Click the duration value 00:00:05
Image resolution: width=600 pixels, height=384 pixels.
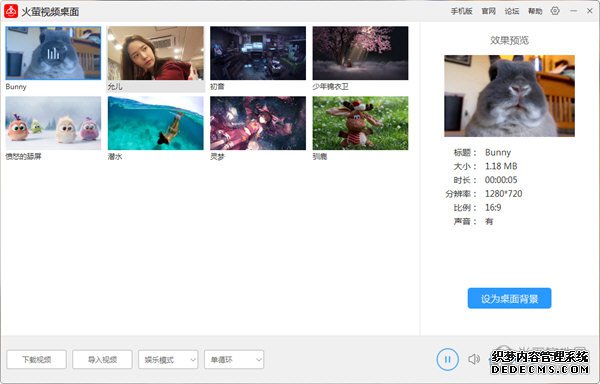(501, 180)
